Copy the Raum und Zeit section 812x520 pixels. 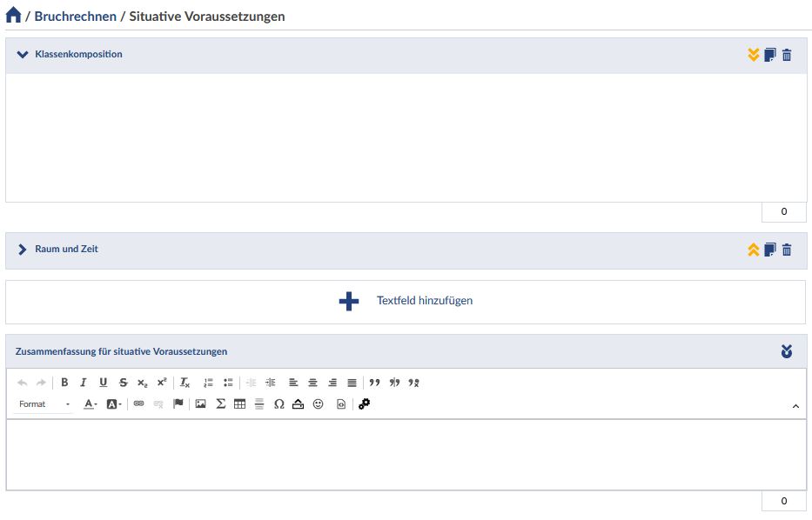[x=769, y=250]
